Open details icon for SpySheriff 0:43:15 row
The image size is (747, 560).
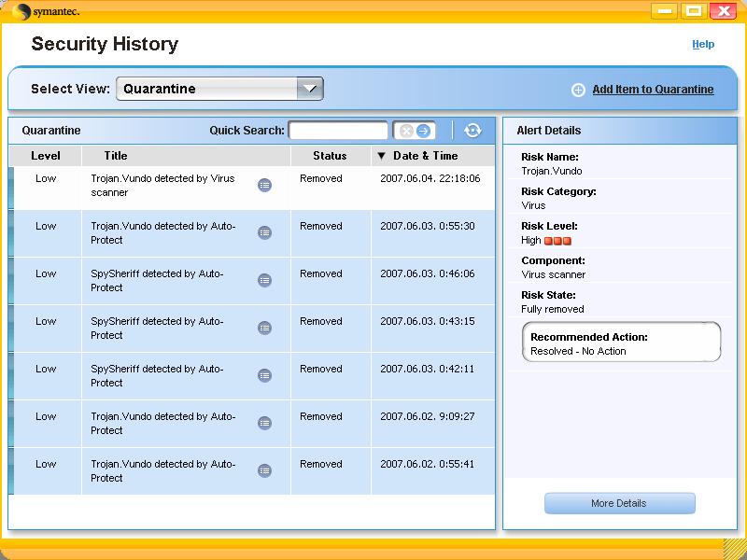pos(264,329)
